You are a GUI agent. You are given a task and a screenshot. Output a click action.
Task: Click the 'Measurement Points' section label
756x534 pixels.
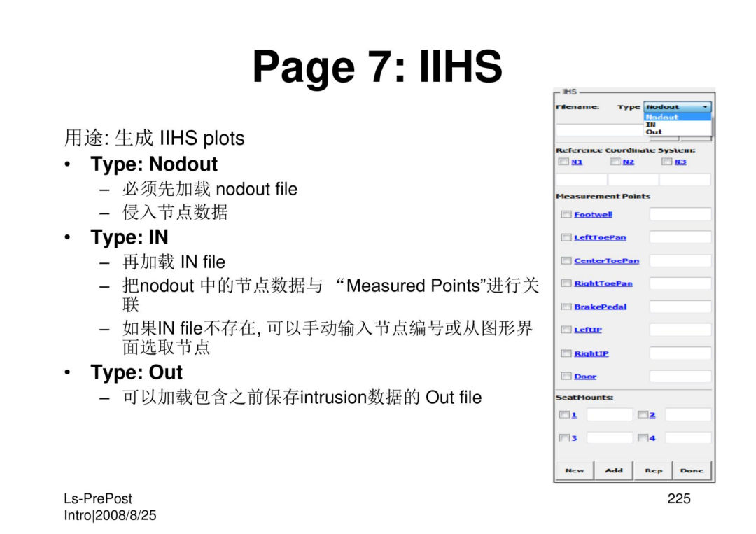pos(603,196)
